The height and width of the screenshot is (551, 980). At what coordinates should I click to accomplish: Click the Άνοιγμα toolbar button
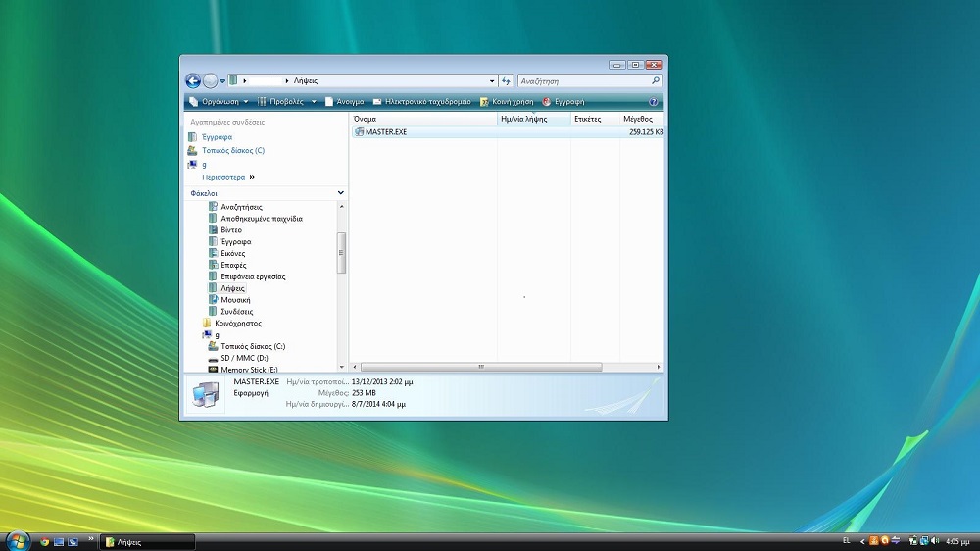[344, 101]
